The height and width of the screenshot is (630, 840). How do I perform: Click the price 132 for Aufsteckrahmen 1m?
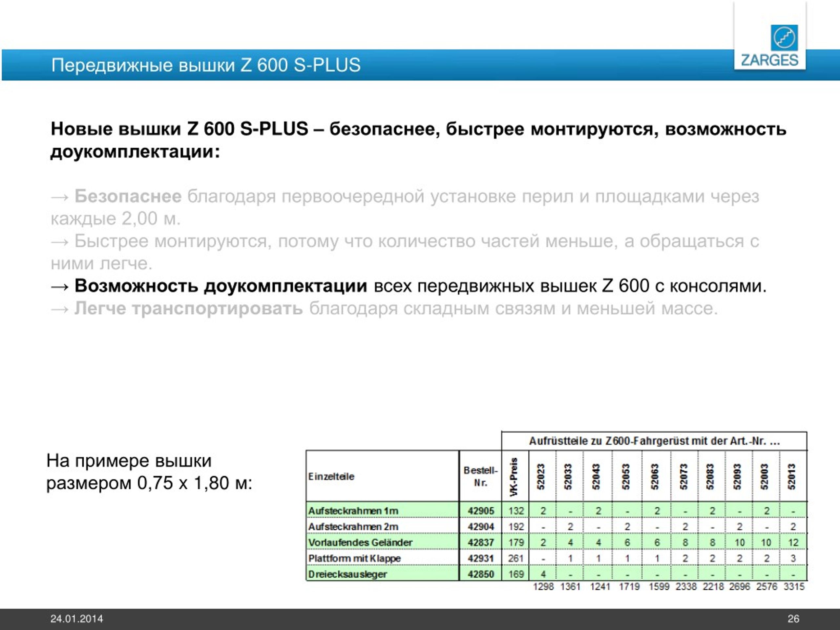click(516, 511)
